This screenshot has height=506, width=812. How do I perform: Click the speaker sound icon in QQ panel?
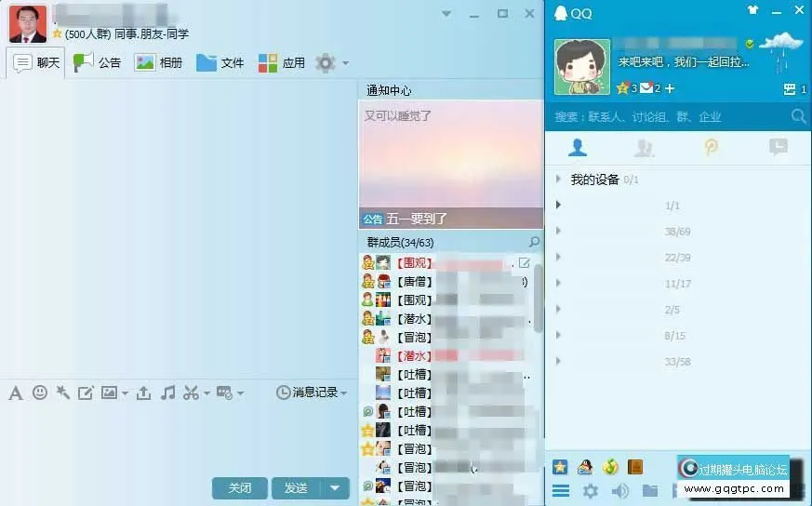click(619, 490)
